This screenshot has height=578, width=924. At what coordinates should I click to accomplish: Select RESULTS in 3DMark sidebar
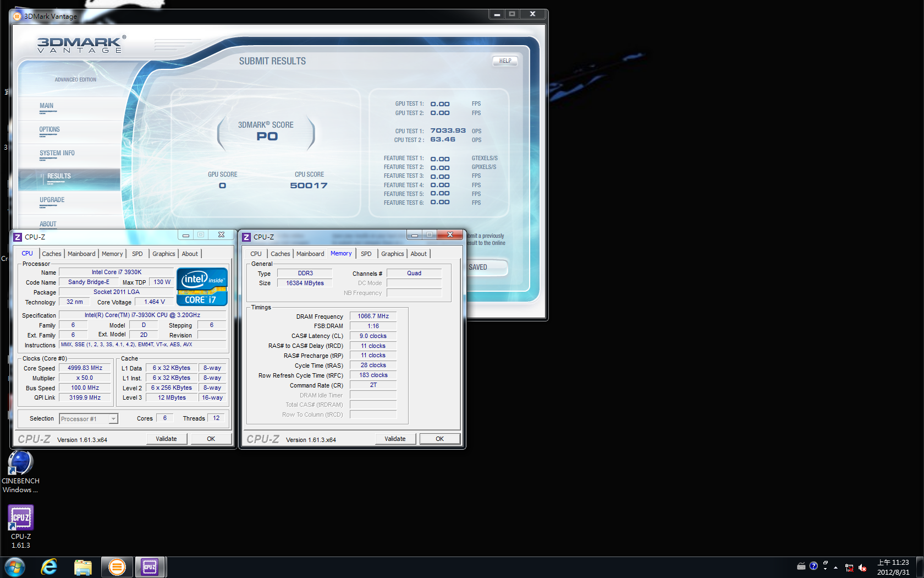69,179
